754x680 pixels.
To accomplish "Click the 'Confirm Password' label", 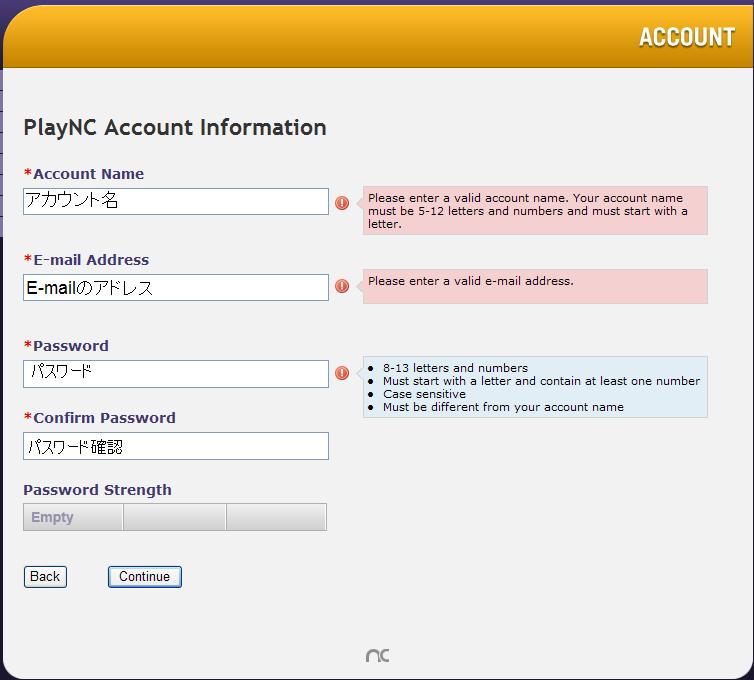I will point(104,418).
